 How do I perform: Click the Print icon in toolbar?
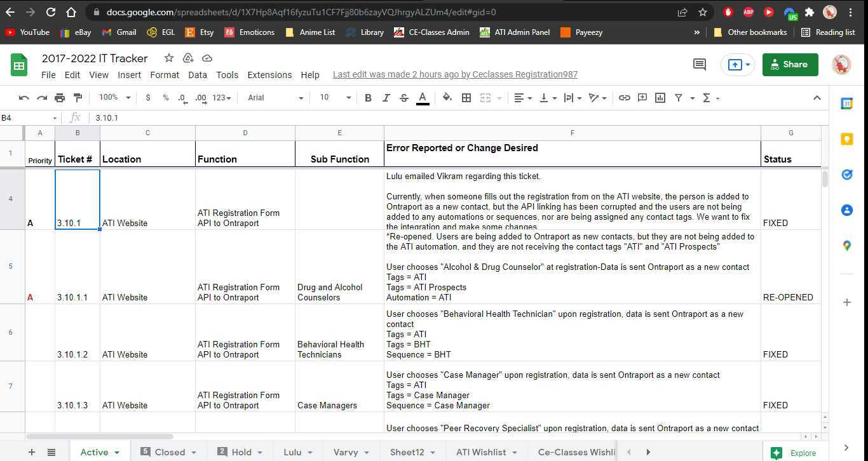(x=60, y=98)
